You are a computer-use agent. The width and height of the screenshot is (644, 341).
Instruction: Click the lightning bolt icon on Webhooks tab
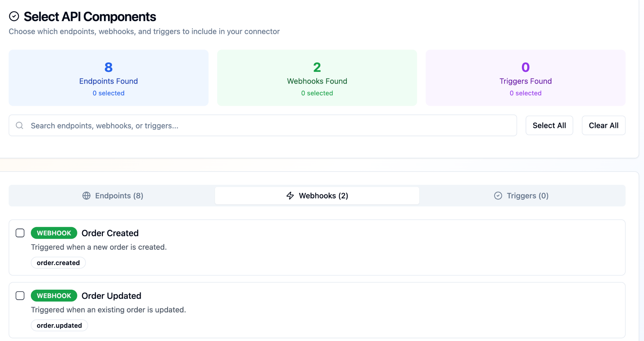pyautogui.click(x=290, y=196)
